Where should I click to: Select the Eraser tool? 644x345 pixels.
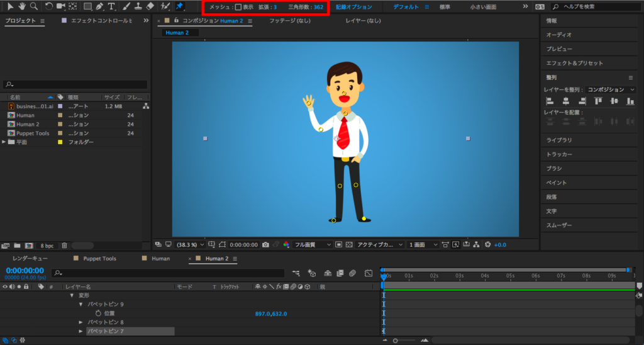coord(150,6)
